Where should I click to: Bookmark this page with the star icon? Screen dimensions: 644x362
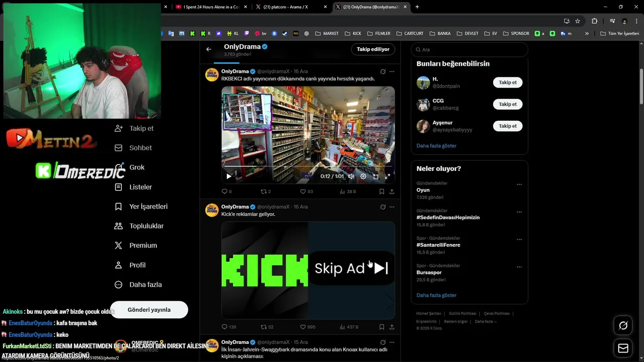point(578,21)
